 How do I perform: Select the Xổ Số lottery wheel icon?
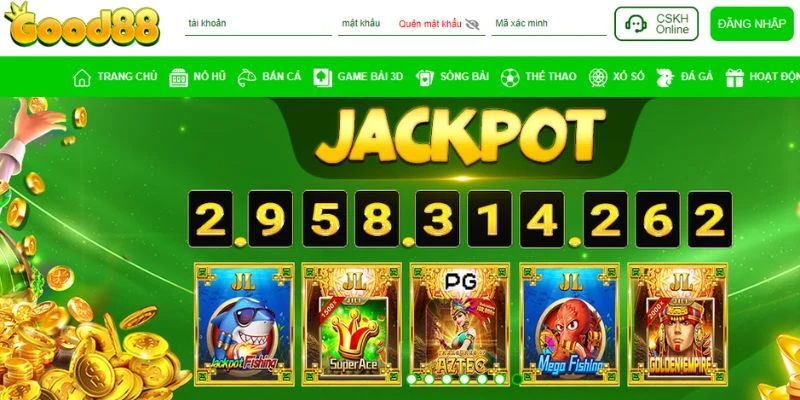[598, 78]
